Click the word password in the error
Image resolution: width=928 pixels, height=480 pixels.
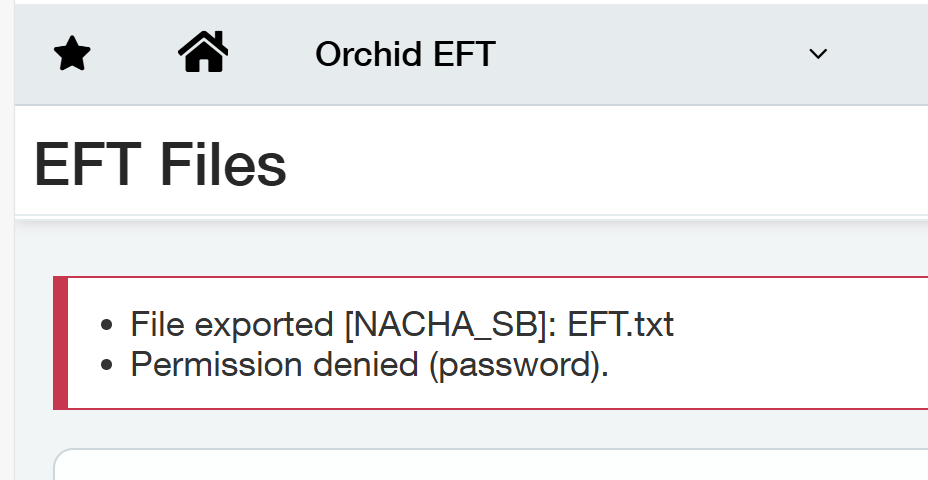point(514,365)
